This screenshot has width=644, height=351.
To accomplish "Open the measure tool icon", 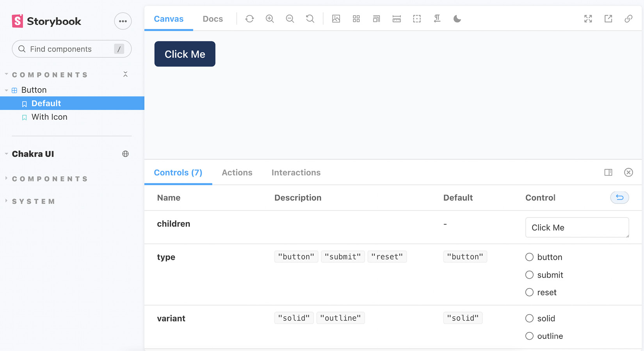I will point(397,18).
